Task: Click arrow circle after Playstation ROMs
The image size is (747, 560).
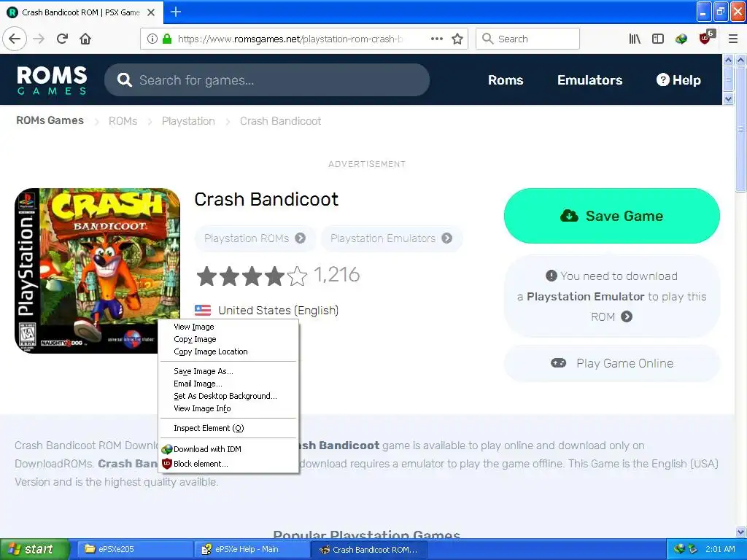Action: click(300, 238)
